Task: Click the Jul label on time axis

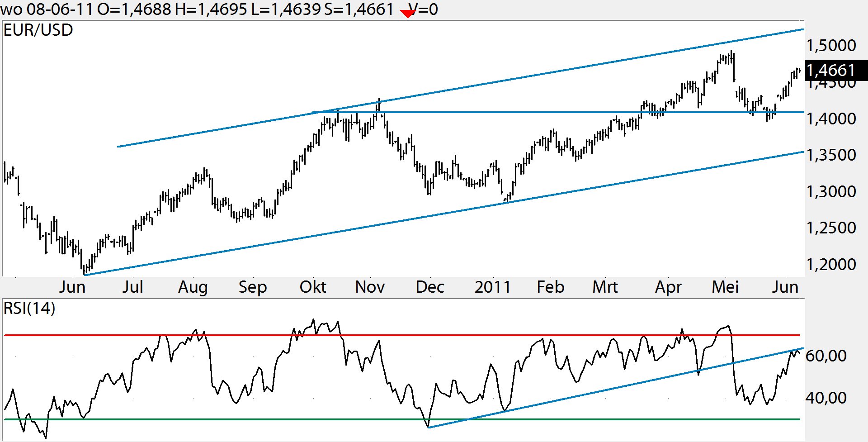Action: (132, 287)
